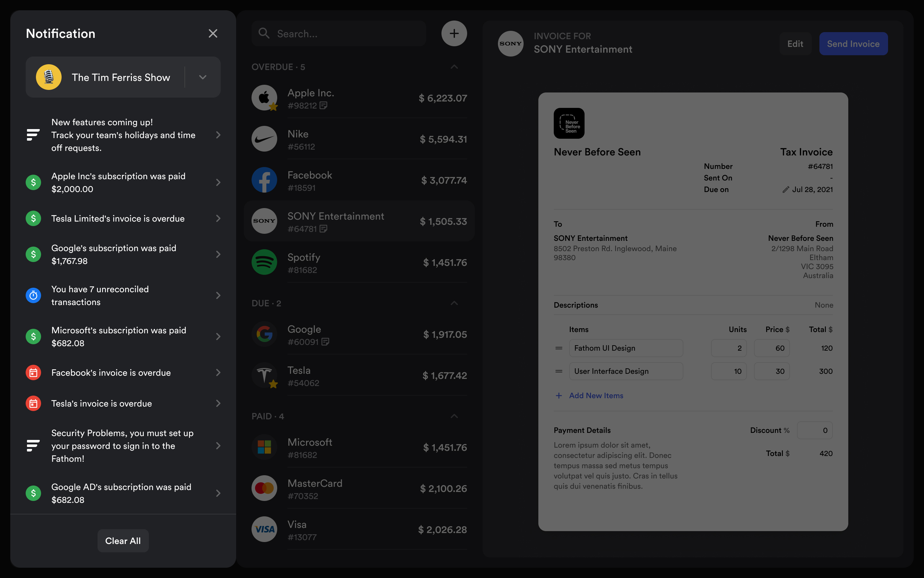Screen dimensions: 924x578
Task: Click the Microsoft logo icon
Action: (x=264, y=447)
